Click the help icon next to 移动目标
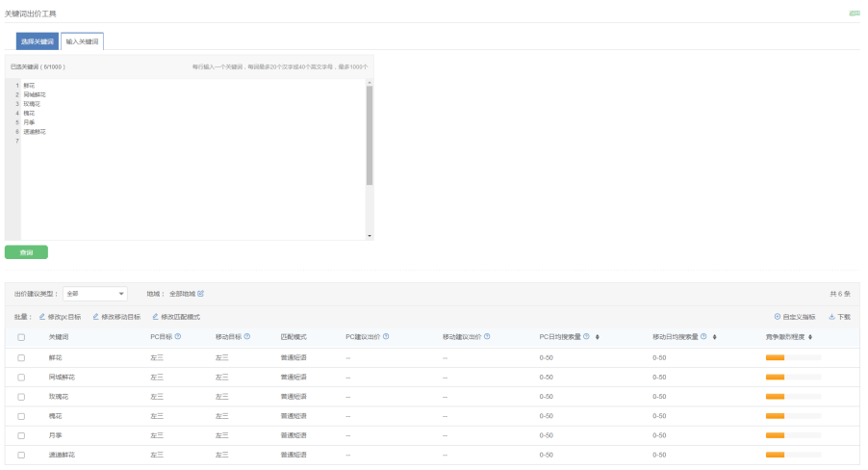 (247, 337)
